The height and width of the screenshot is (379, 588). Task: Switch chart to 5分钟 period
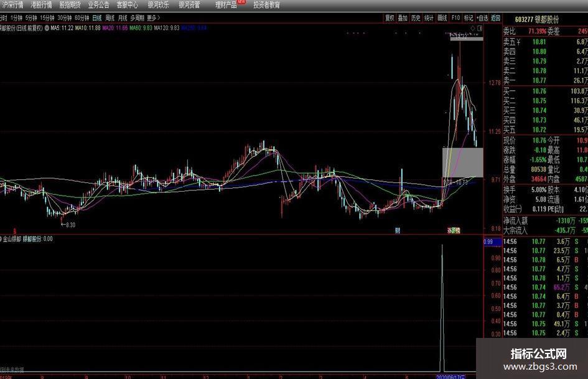[31, 17]
